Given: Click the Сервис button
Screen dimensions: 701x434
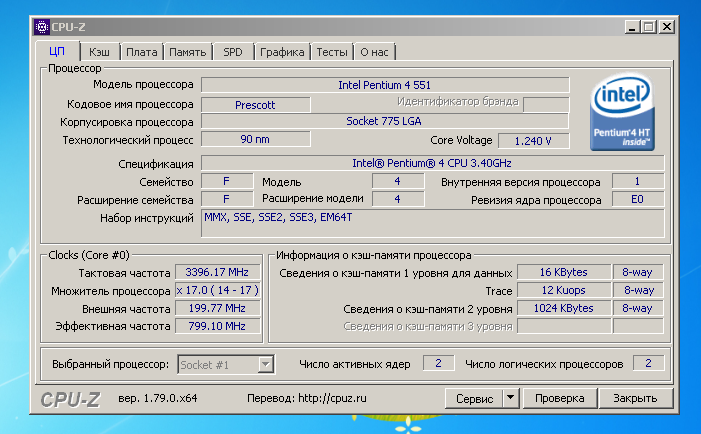Looking at the screenshot, I should click(x=474, y=398).
